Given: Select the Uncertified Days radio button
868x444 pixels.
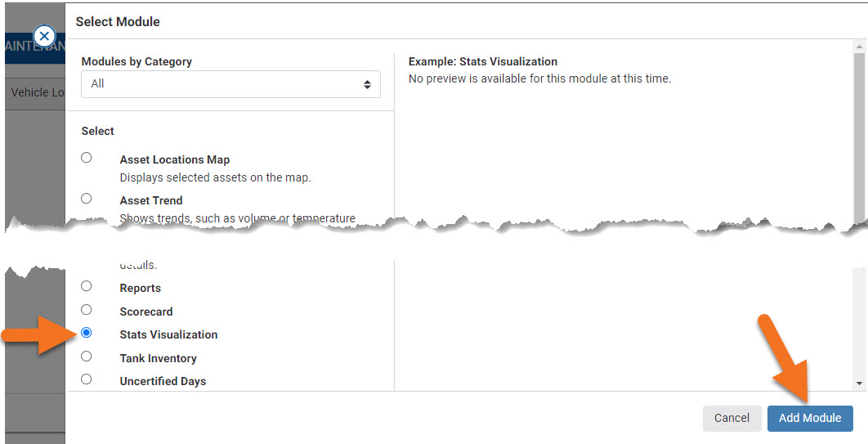Looking at the screenshot, I should tap(87, 379).
